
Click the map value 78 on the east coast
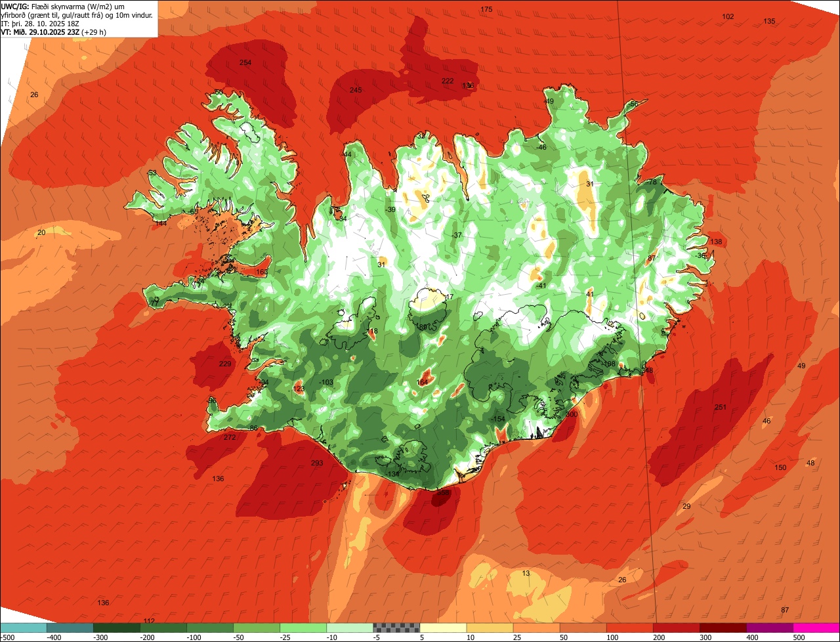click(652, 182)
